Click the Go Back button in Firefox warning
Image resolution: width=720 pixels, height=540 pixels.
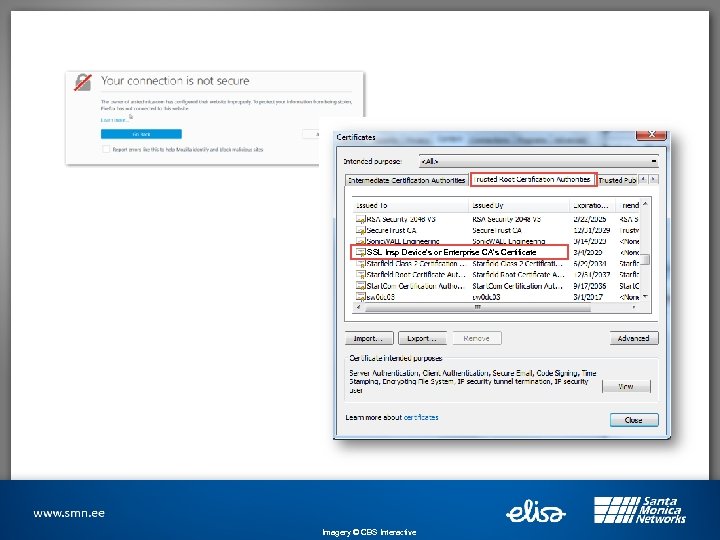click(x=141, y=134)
